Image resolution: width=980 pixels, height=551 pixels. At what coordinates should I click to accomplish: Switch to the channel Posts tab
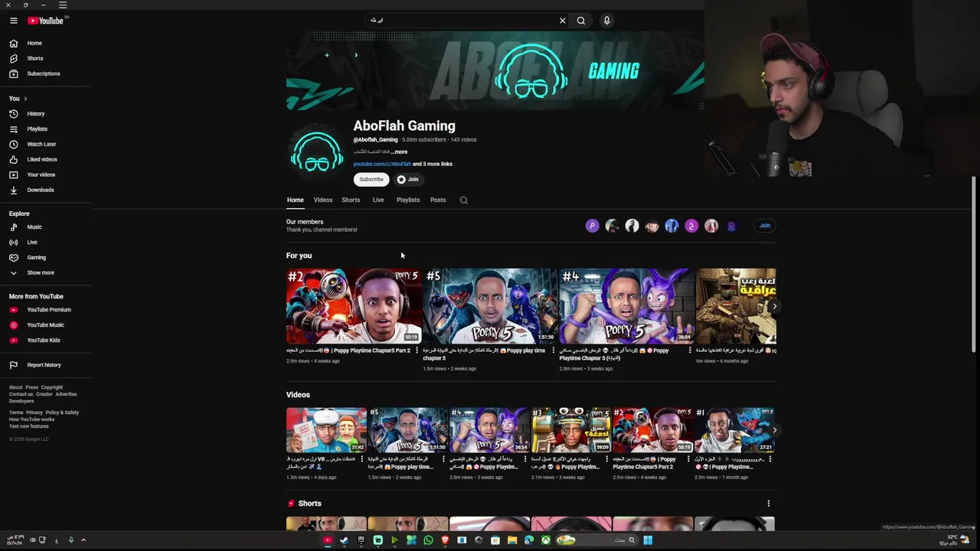coord(438,201)
